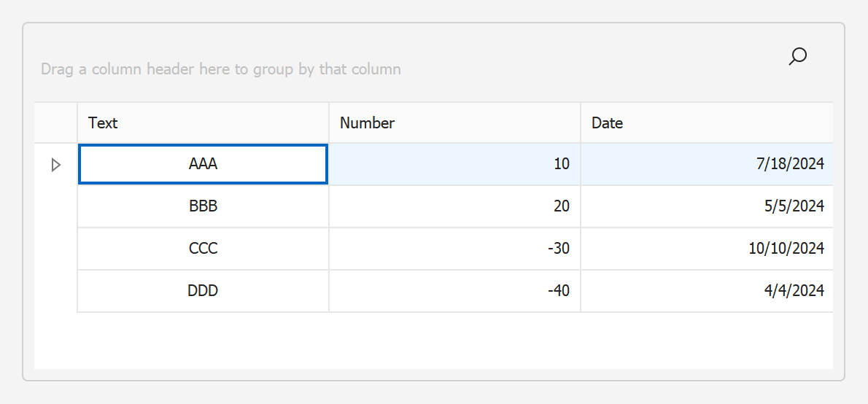Click the row header cell beside BBB
This screenshot has width=868, height=404.
55,206
